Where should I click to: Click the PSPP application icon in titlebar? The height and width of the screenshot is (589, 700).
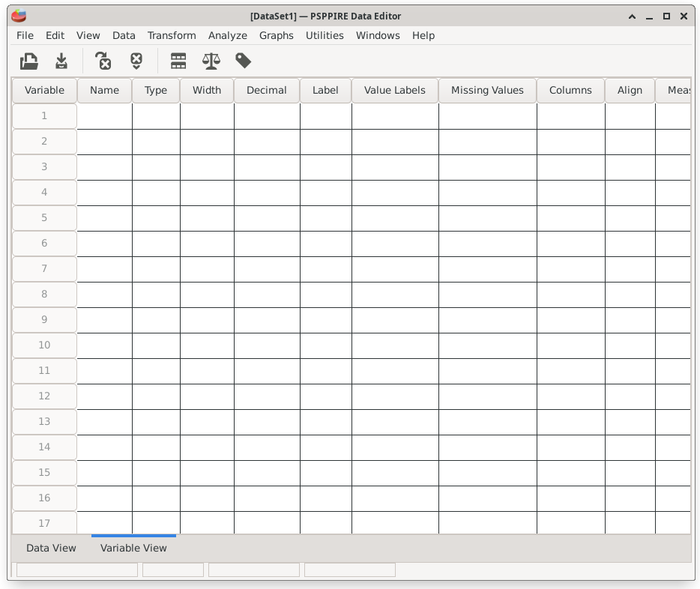(x=19, y=15)
